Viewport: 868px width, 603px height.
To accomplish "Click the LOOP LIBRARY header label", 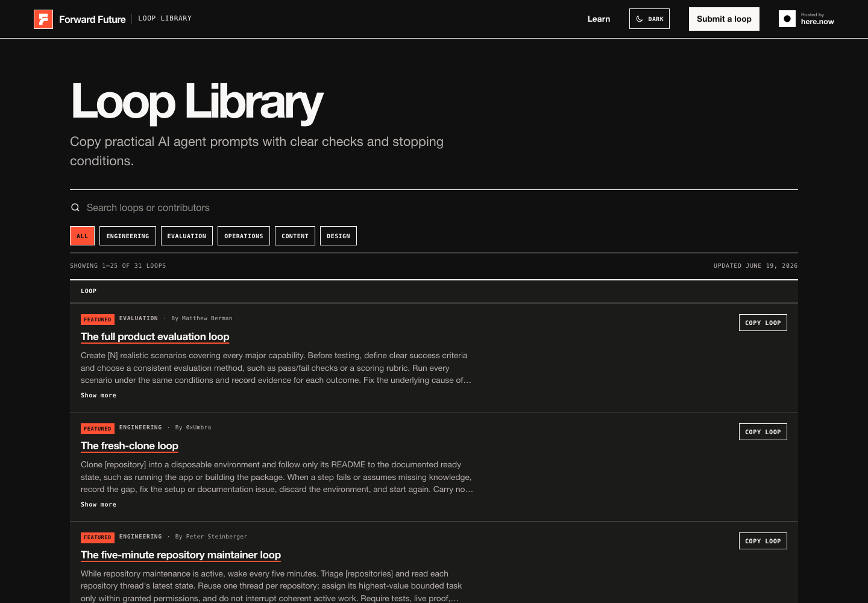I will (x=165, y=18).
